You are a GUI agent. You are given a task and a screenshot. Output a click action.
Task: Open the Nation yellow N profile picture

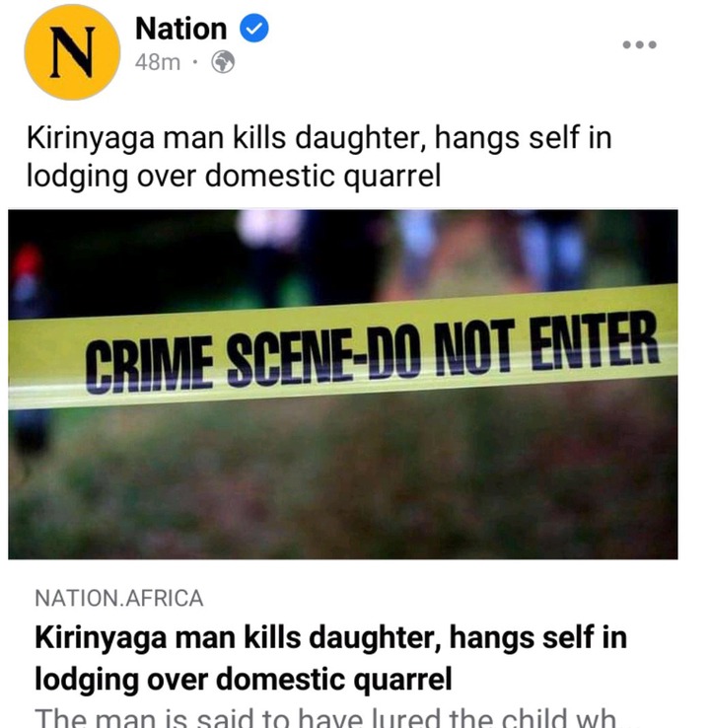pyautogui.click(x=72, y=52)
